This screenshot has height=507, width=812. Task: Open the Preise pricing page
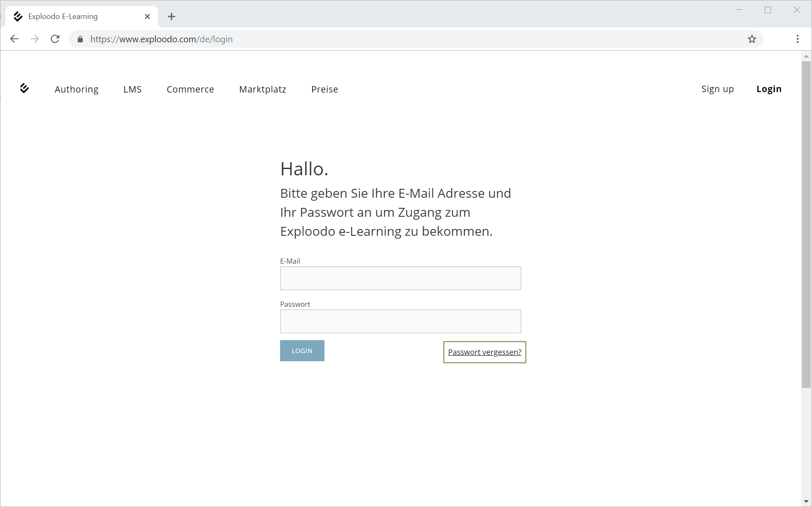tap(324, 89)
